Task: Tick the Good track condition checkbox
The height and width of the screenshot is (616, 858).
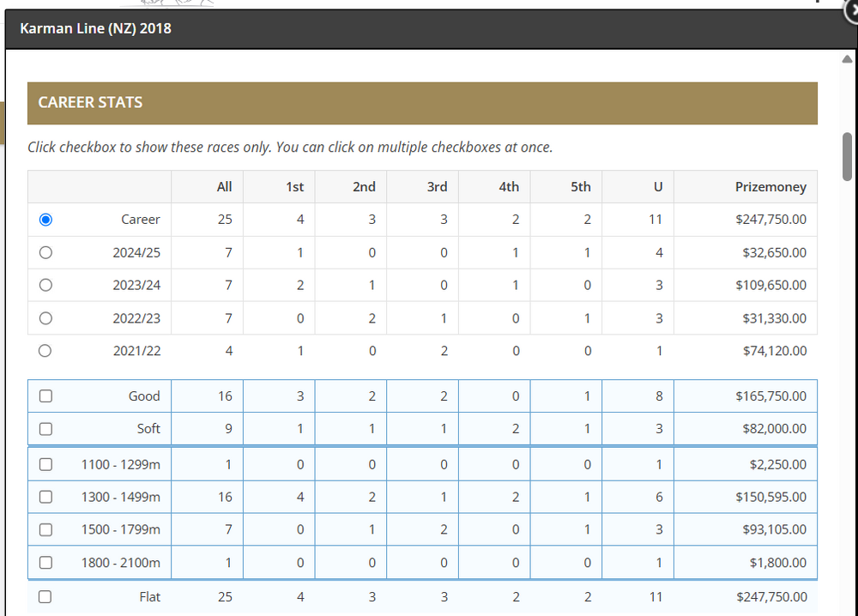Action: point(46,396)
